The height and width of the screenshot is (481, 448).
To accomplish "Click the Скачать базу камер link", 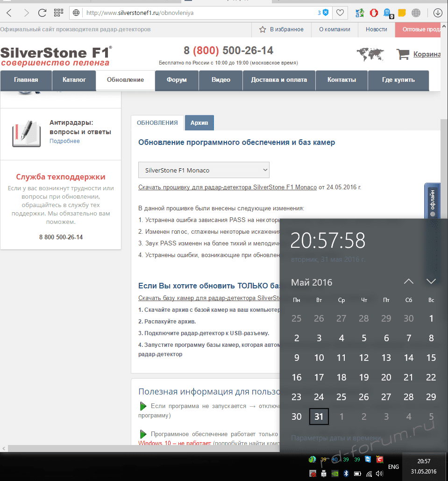I will pos(209,298).
